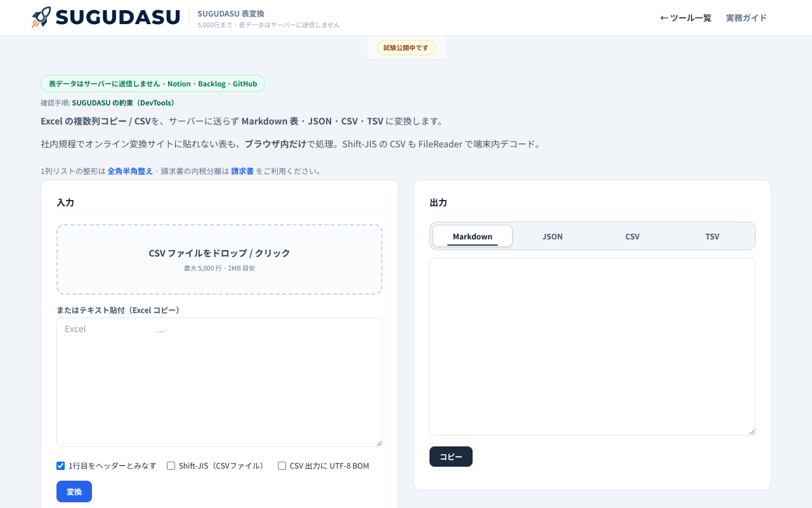
Task: Switch to the JSON output tab
Action: (x=553, y=236)
